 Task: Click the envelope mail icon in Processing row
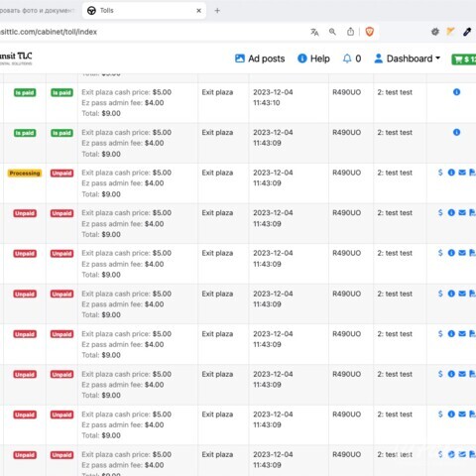pos(462,173)
